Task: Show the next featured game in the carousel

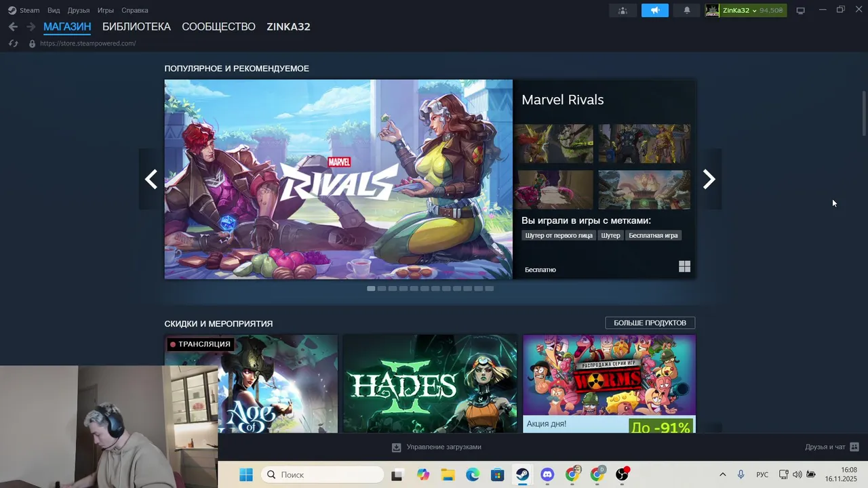Action: point(709,179)
